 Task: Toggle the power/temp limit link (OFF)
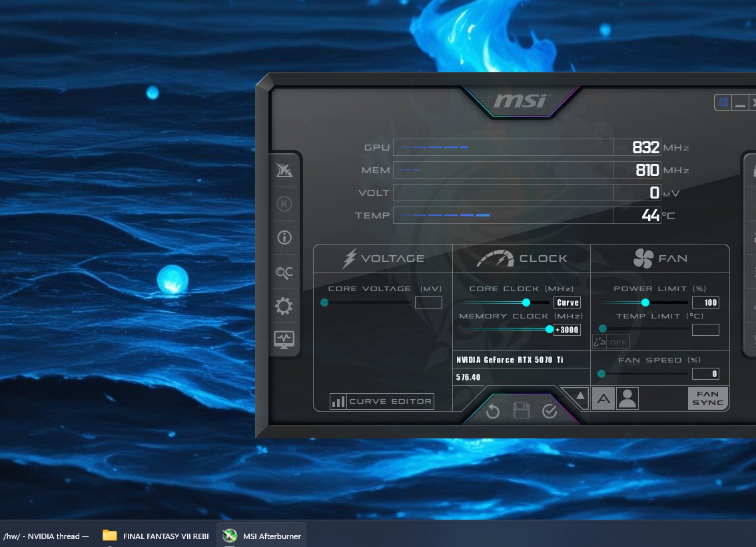611,342
